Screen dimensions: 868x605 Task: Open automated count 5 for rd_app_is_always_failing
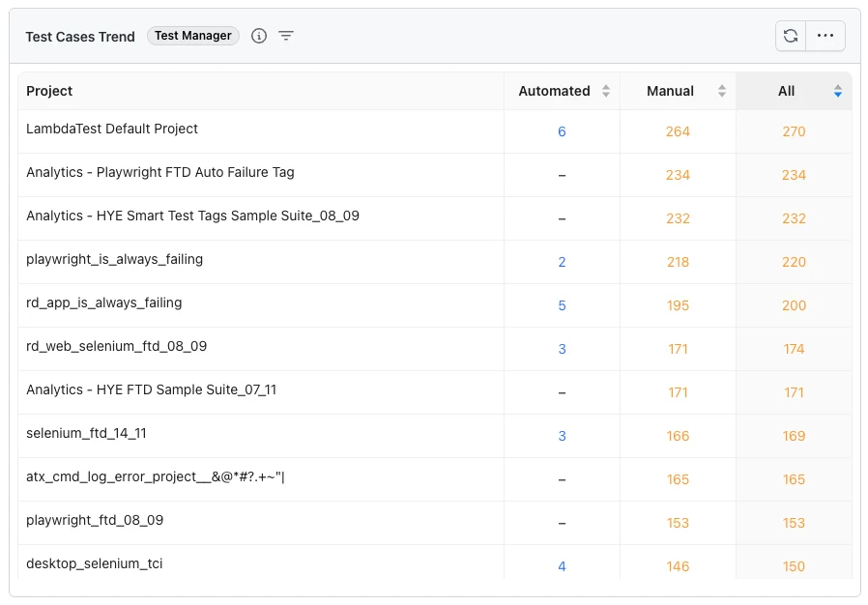pos(562,305)
